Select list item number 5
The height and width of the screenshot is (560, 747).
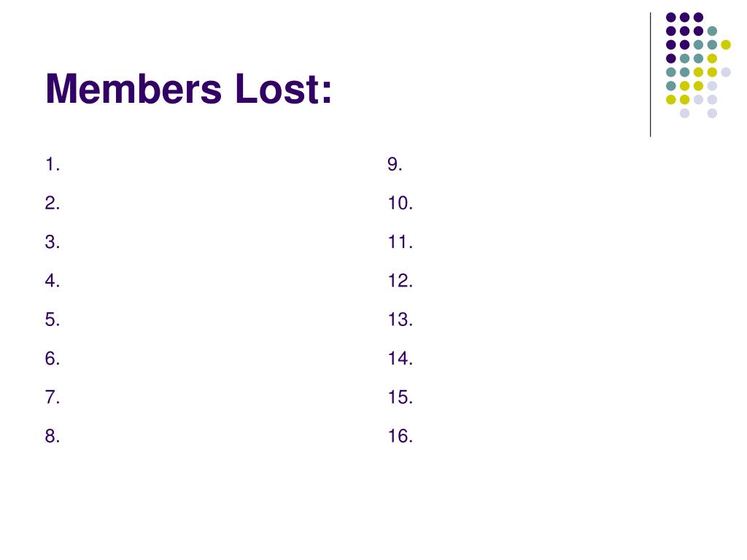53,319
